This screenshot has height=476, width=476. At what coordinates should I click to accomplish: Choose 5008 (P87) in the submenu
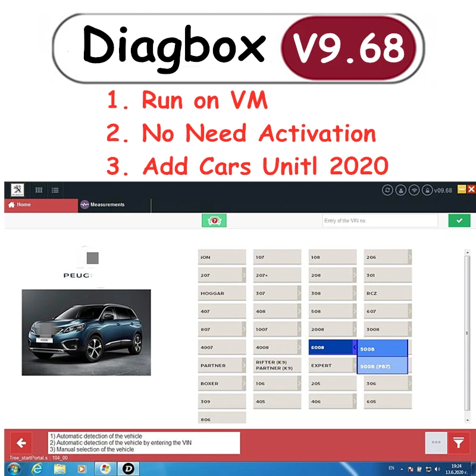383,365
